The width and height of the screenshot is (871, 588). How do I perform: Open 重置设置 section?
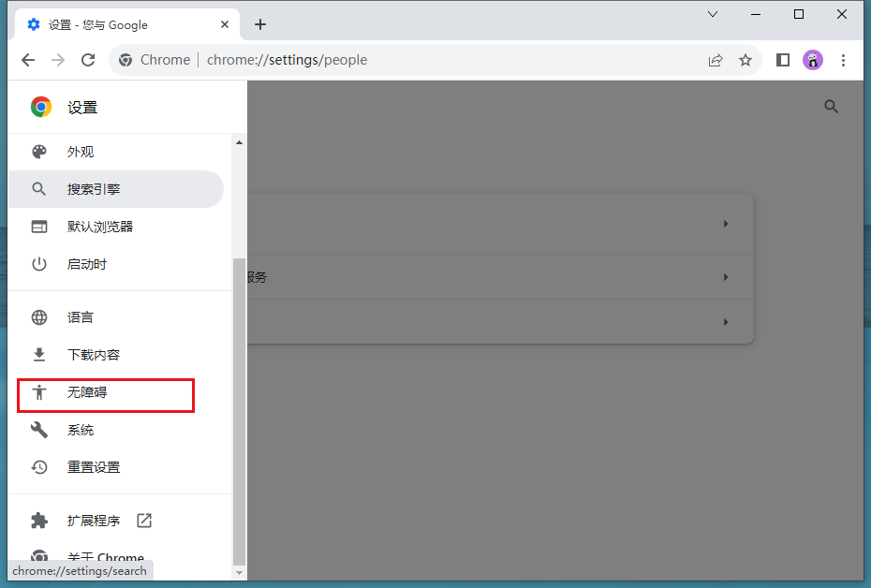tap(116, 467)
